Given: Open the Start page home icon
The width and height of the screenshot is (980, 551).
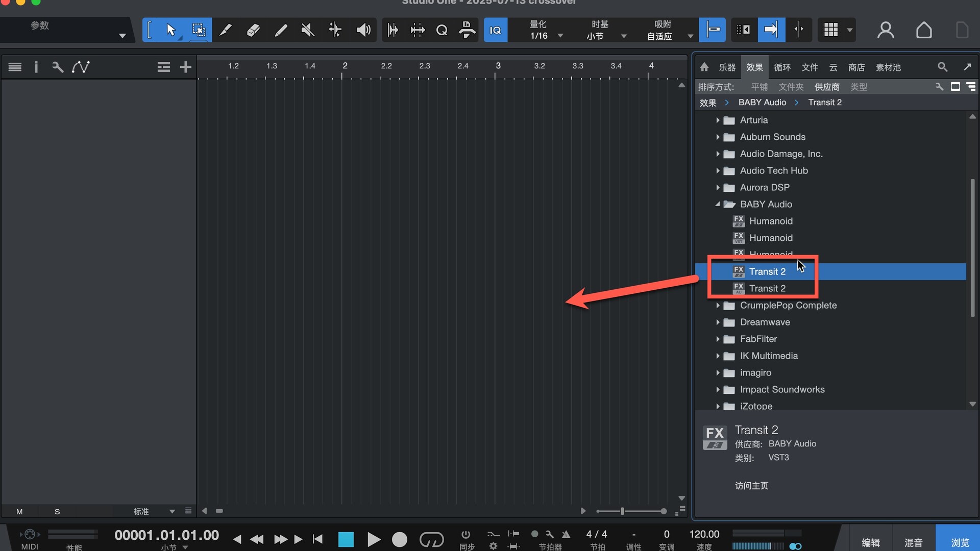Looking at the screenshot, I should click(924, 30).
